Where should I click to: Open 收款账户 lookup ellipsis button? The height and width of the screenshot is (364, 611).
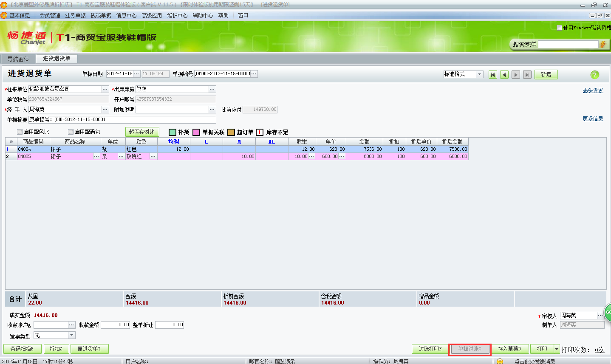[72, 325]
